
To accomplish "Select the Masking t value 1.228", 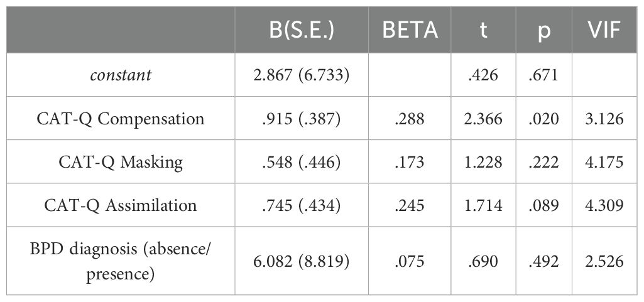I will click(x=483, y=162).
